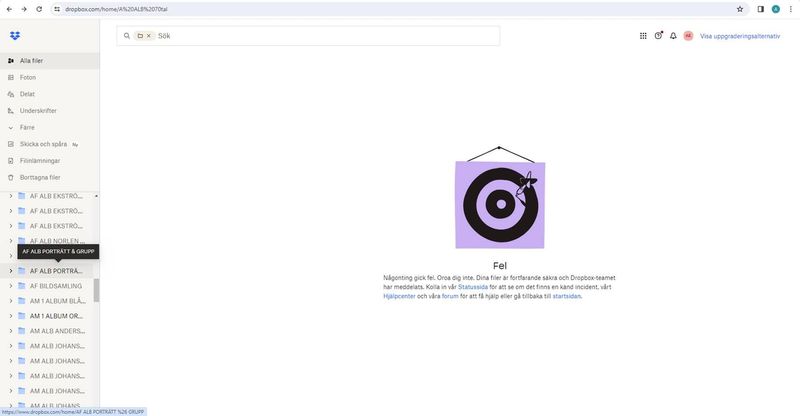
Task: Click the Sök search field
Action: pos(320,35)
